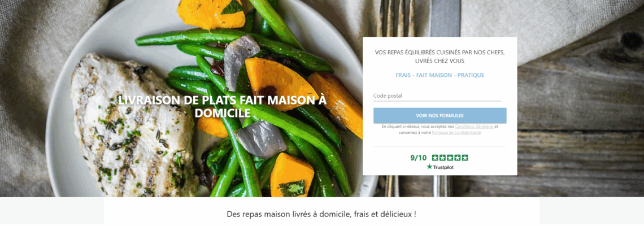Click the VOS REPAS ÉQUILIBRÉS card title
The height and width of the screenshot is (226, 644).
pos(440,56)
